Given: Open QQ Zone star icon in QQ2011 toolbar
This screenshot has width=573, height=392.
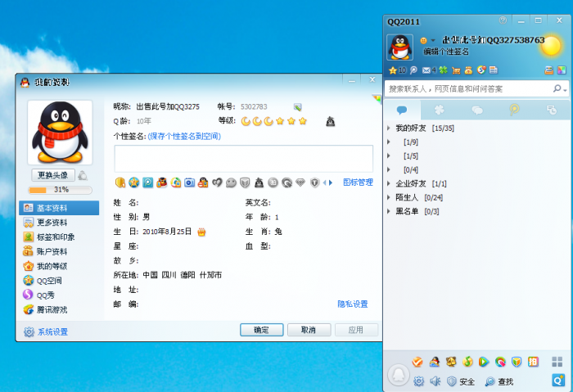Looking at the screenshot, I should [393, 70].
